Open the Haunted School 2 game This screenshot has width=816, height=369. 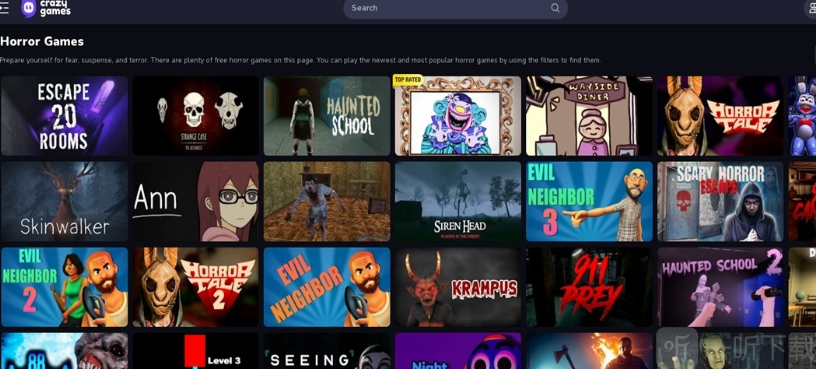pos(720,287)
